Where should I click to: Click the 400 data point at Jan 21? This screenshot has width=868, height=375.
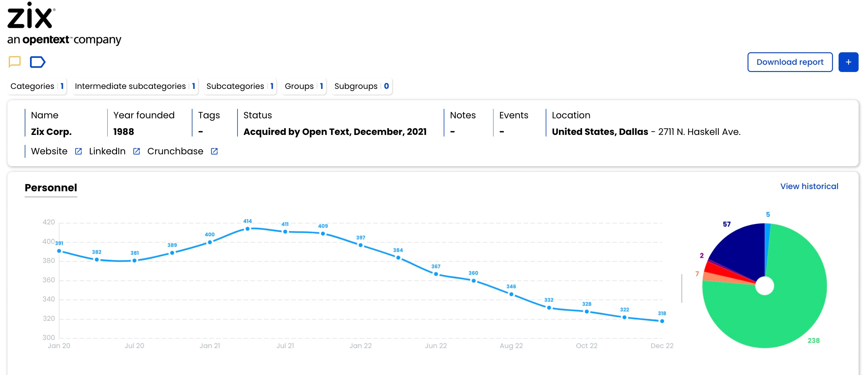pyautogui.click(x=210, y=242)
